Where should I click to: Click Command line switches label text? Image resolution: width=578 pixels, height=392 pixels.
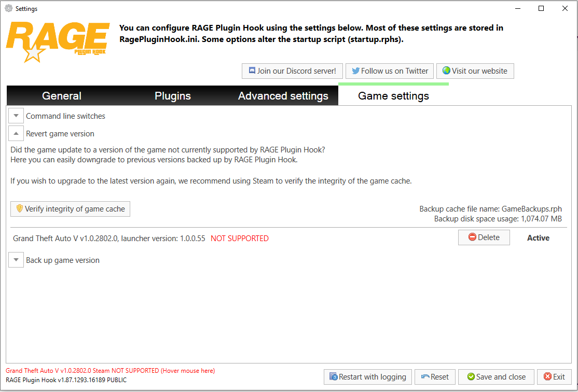[x=65, y=116]
